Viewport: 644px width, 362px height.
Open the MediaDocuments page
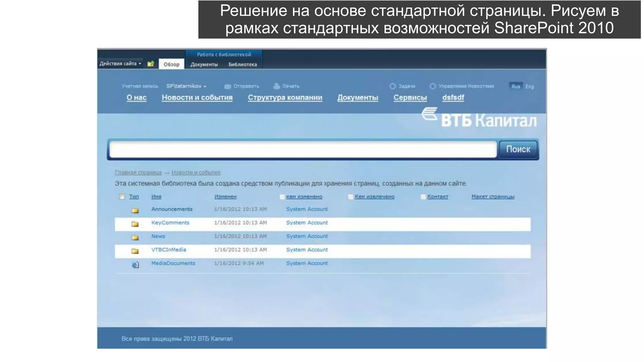point(173,263)
